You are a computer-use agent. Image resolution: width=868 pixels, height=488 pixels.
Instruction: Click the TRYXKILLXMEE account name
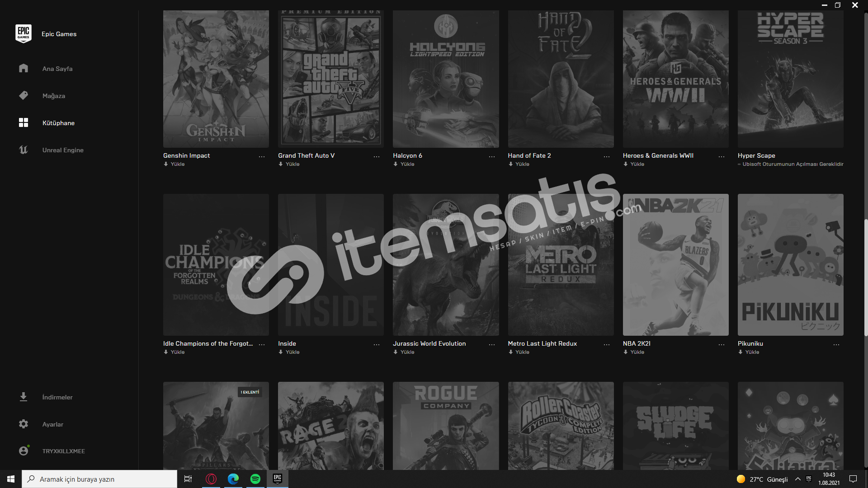pos(64,451)
